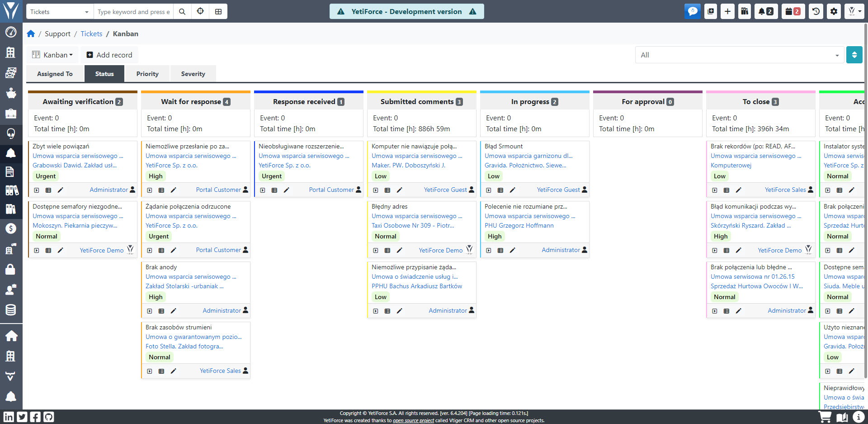Open quick create plus icon

point(727,11)
